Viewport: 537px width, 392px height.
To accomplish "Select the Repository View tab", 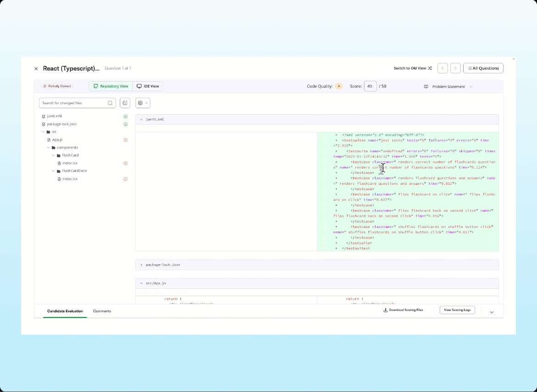I will 111,86.
